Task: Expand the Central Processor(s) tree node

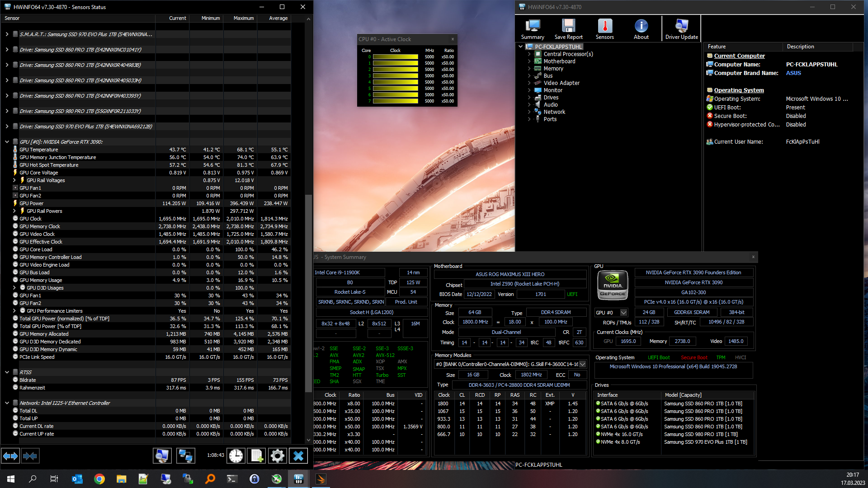Action: tap(529, 54)
